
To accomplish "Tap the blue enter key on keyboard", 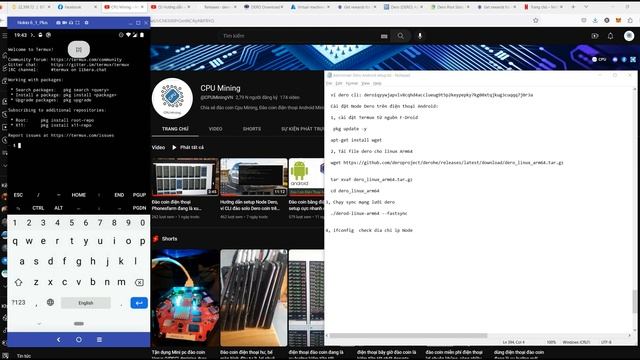I will click(x=139, y=303).
